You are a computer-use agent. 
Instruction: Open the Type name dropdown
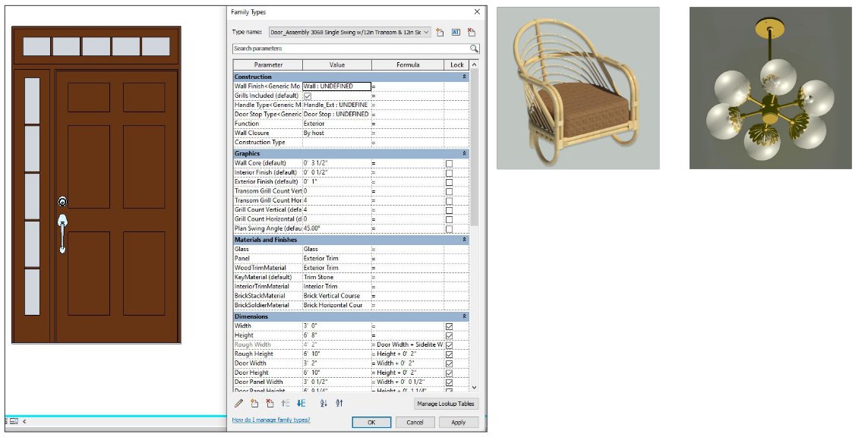(426, 33)
